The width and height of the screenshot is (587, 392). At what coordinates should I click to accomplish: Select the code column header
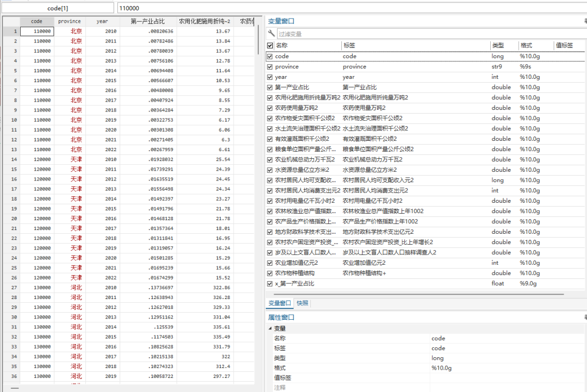coord(37,21)
